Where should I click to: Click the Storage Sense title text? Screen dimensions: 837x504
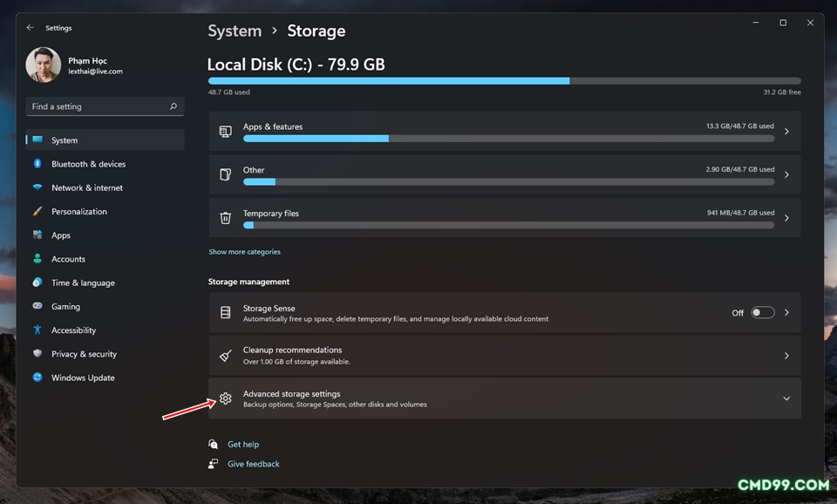(269, 308)
